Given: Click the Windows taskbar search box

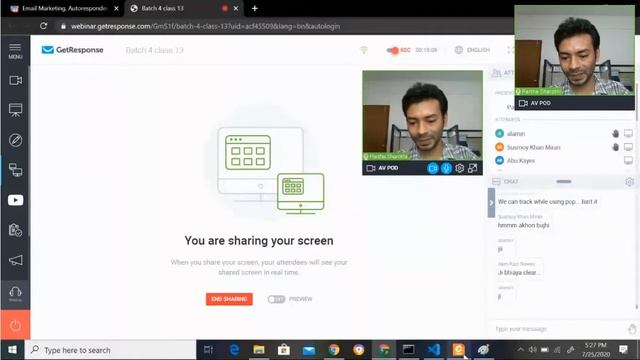Looking at the screenshot, I should [111, 350].
